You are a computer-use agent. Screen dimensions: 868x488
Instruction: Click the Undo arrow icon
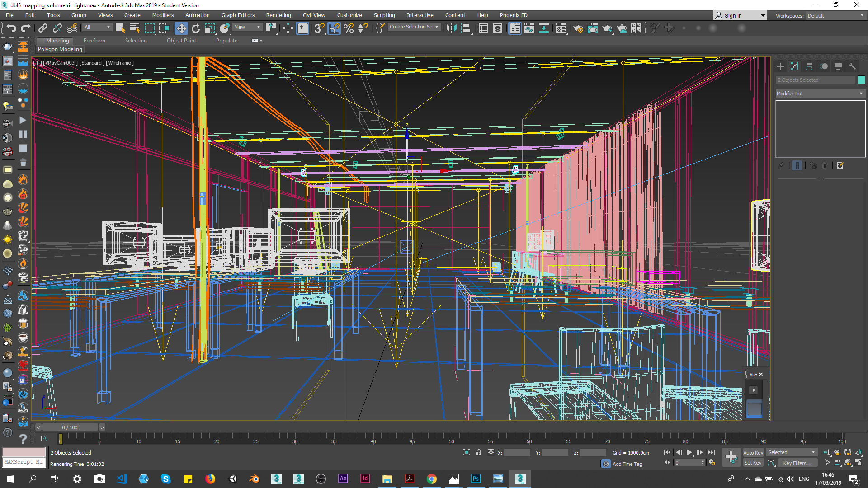(x=11, y=28)
